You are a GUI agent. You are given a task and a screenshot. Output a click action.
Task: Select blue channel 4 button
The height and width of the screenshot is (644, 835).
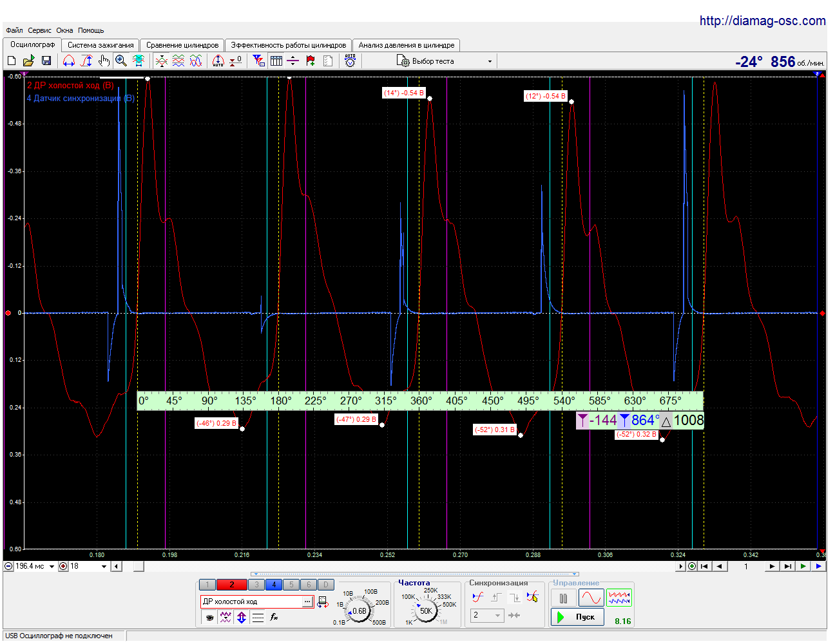tap(274, 585)
